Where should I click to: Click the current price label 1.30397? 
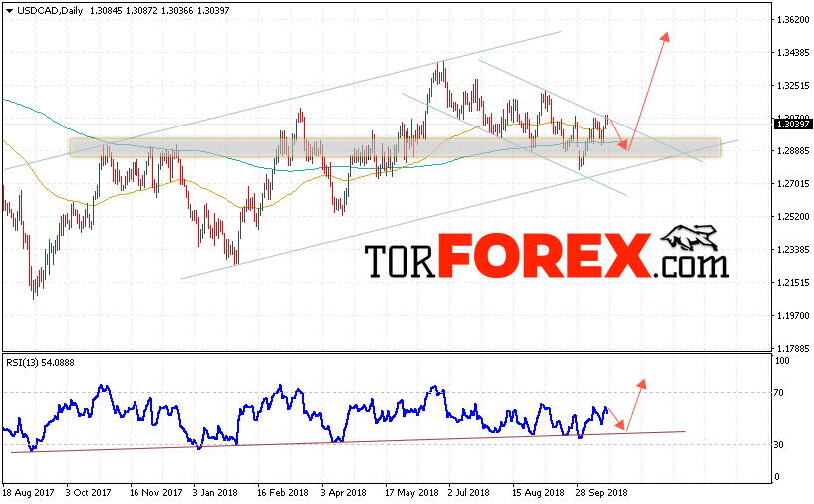tap(793, 125)
